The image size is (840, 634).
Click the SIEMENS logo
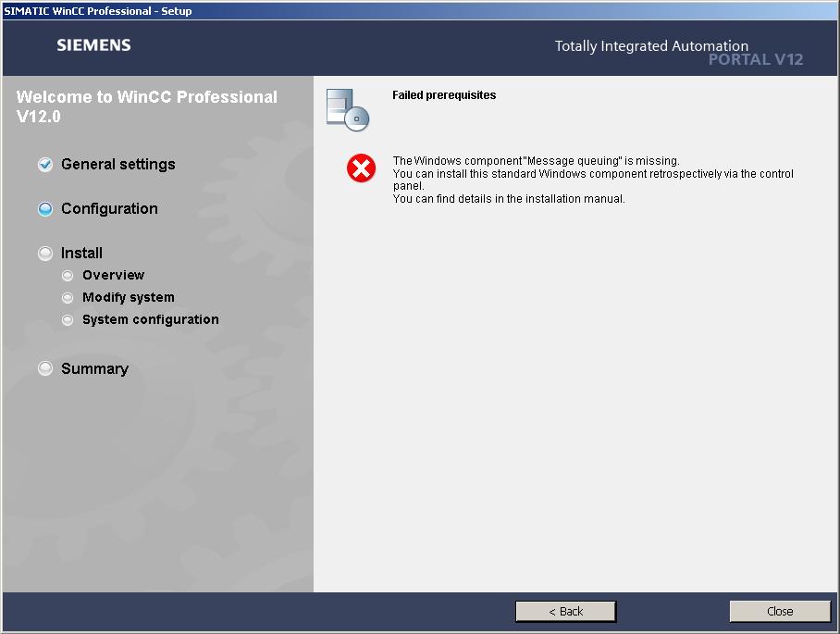point(93,45)
